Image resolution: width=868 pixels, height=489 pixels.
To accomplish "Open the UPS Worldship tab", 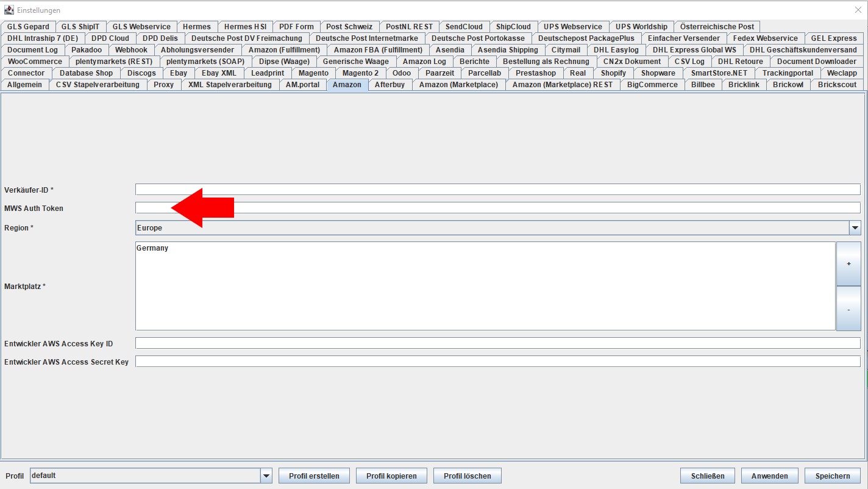I will click(x=641, y=26).
